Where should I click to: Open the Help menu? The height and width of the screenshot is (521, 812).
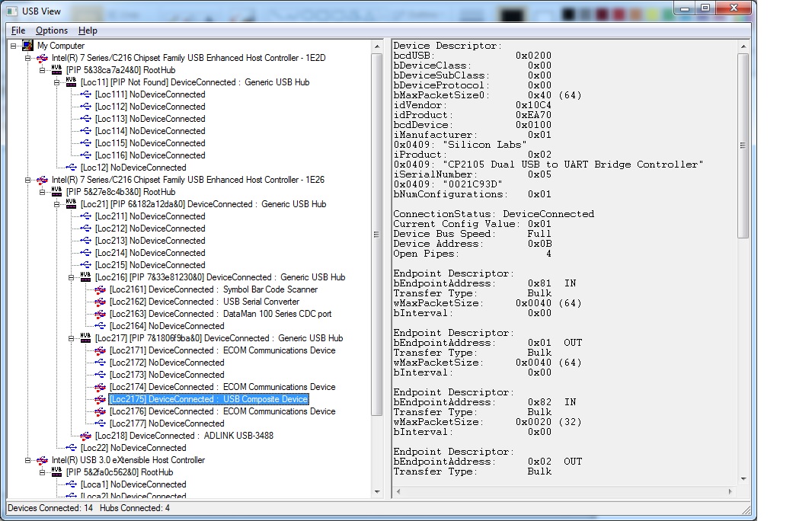point(87,30)
